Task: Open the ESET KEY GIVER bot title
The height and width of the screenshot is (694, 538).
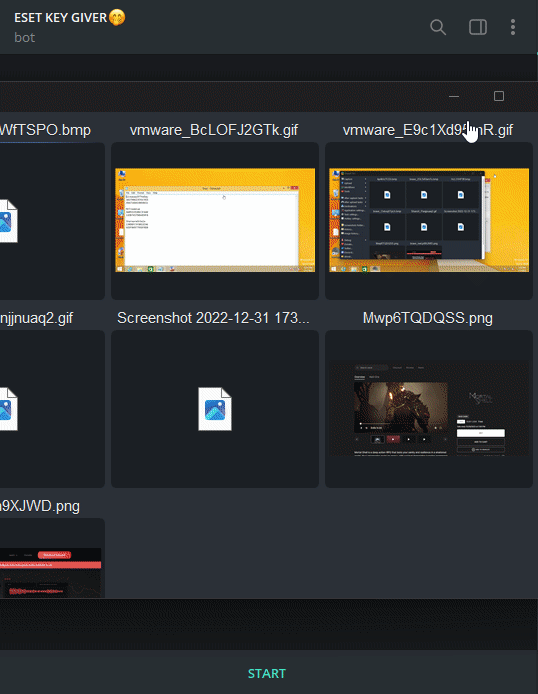Action: click(69, 18)
